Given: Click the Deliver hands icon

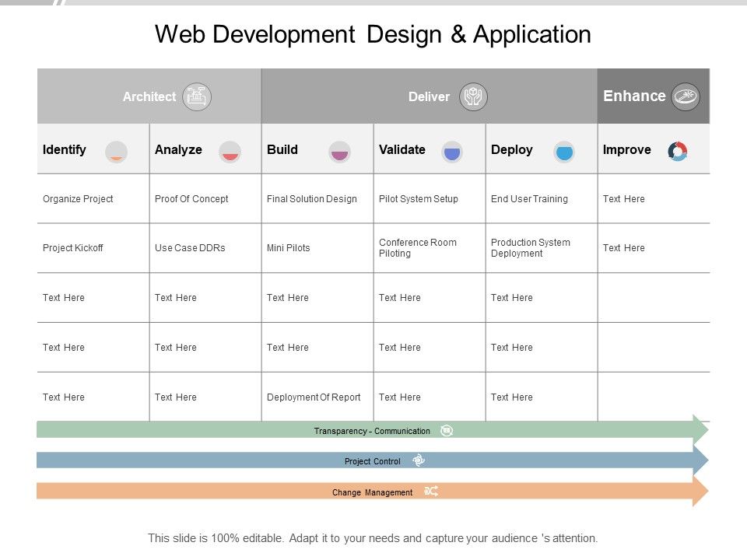Looking at the screenshot, I should (x=473, y=96).
